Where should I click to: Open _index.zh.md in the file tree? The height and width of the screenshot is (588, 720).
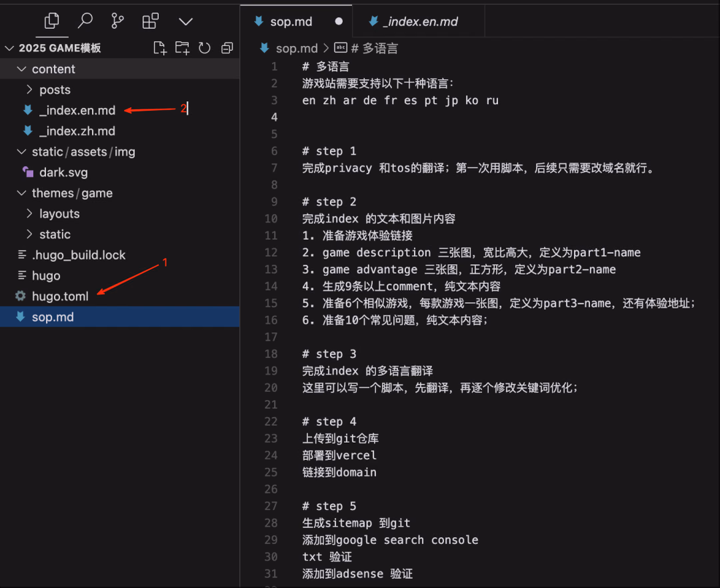[77, 131]
